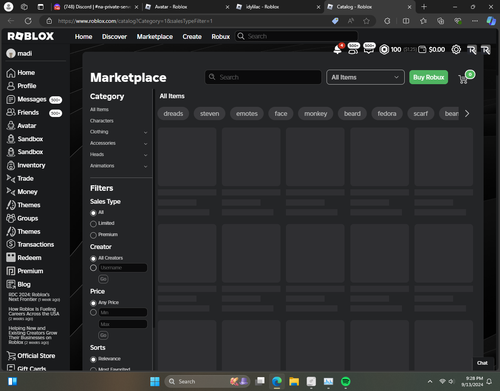
Task: Open the browser Settings and more menu
Action: (475, 21)
